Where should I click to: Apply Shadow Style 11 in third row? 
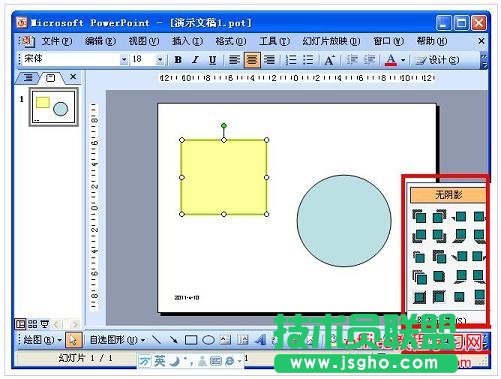459,257
